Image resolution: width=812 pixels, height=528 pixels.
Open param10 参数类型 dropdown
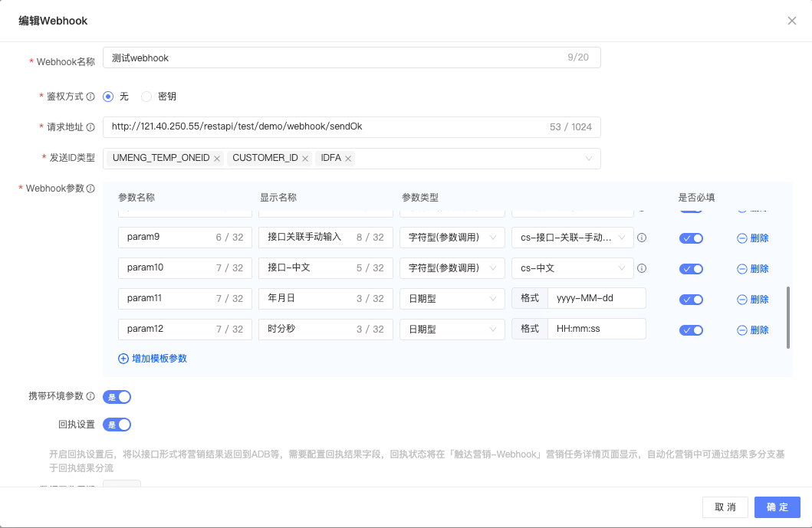click(452, 268)
